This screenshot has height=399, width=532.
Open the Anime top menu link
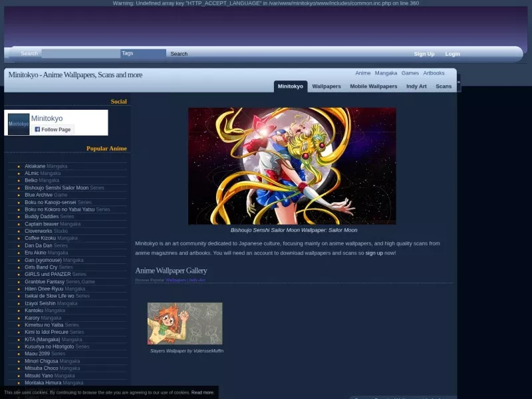(362, 73)
